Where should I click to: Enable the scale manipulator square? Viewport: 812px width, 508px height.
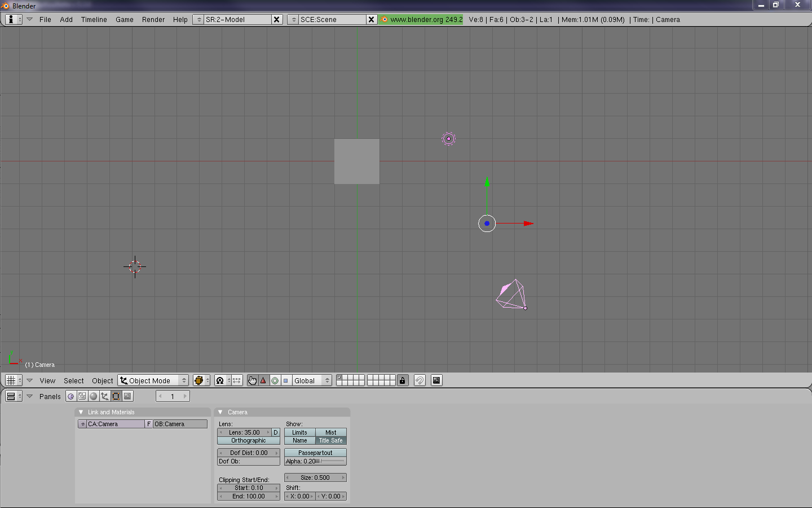[x=286, y=380]
